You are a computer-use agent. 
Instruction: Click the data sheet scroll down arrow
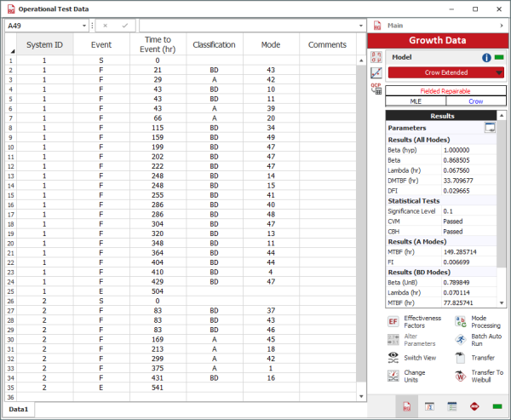(361, 396)
